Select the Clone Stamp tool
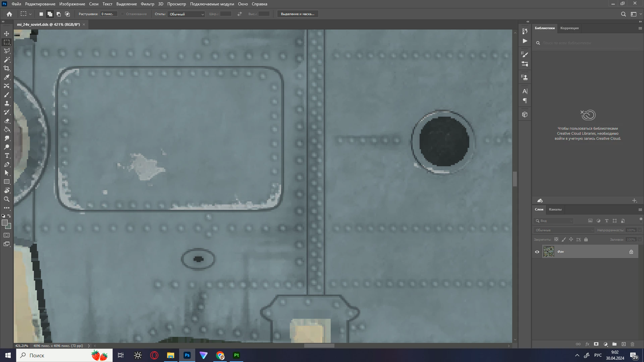The image size is (644, 362). tap(7, 103)
